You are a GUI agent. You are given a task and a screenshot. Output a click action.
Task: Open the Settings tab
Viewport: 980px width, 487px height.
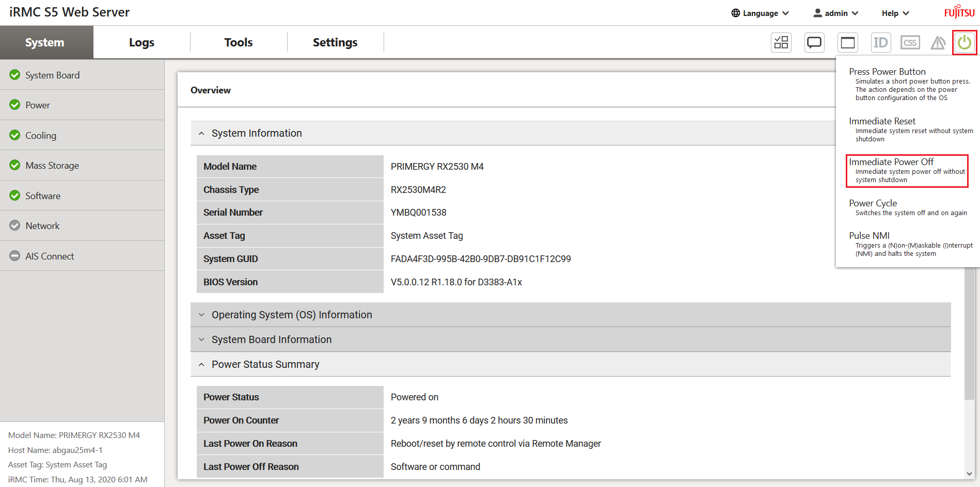tap(335, 42)
